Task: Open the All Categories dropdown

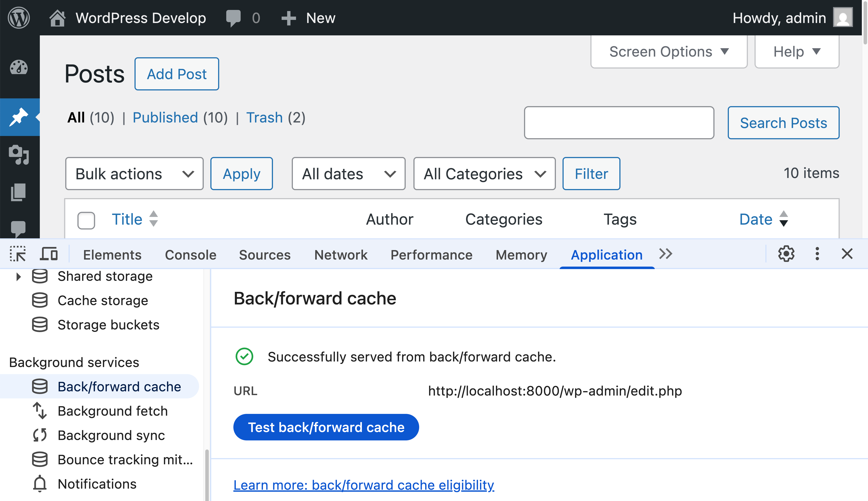Action: (x=484, y=174)
